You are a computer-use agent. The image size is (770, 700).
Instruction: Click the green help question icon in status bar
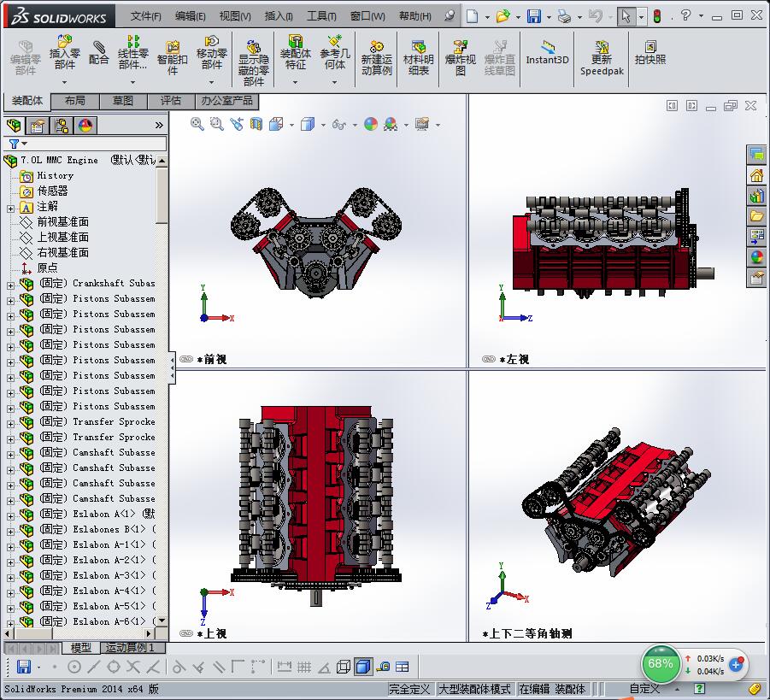699,689
